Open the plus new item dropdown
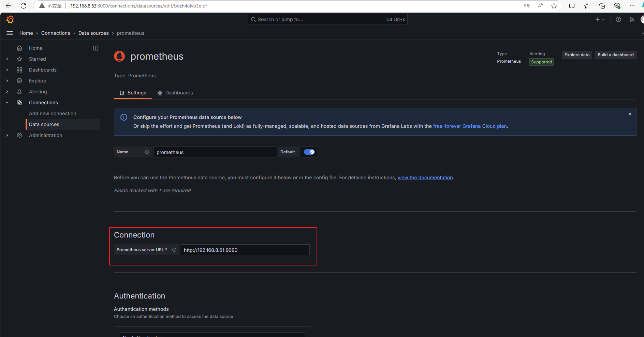Image resolution: width=644 pixels, height=337 pixels. (600, 19)
